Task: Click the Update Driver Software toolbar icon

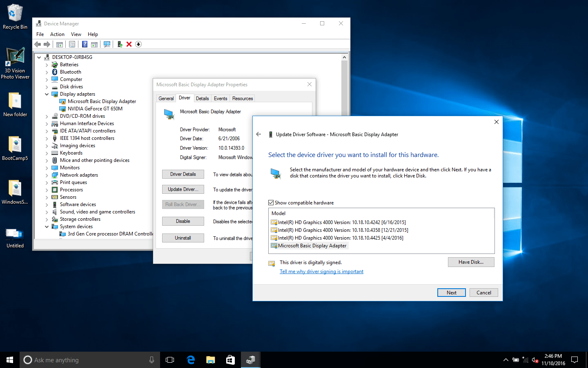Action: [120, 44]
